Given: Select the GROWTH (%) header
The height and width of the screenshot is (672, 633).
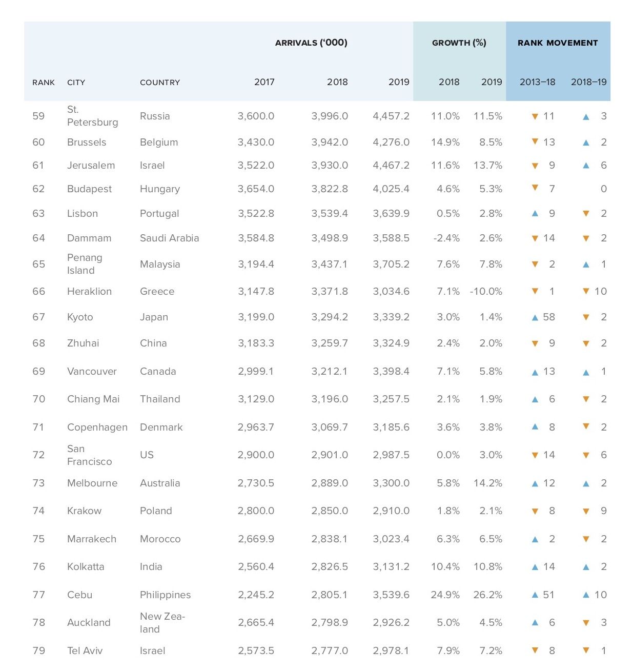Looking at the screenshot, I should 459,43.
